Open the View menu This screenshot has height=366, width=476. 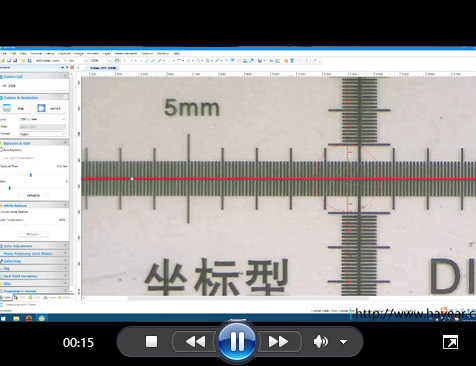click(x=23, y=53)
